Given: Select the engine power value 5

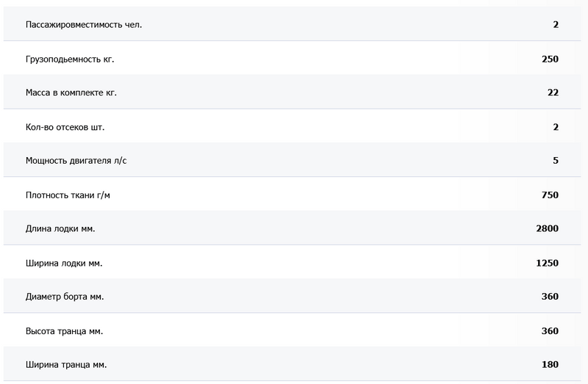Looking at the screenshot, I should (556, 161).
